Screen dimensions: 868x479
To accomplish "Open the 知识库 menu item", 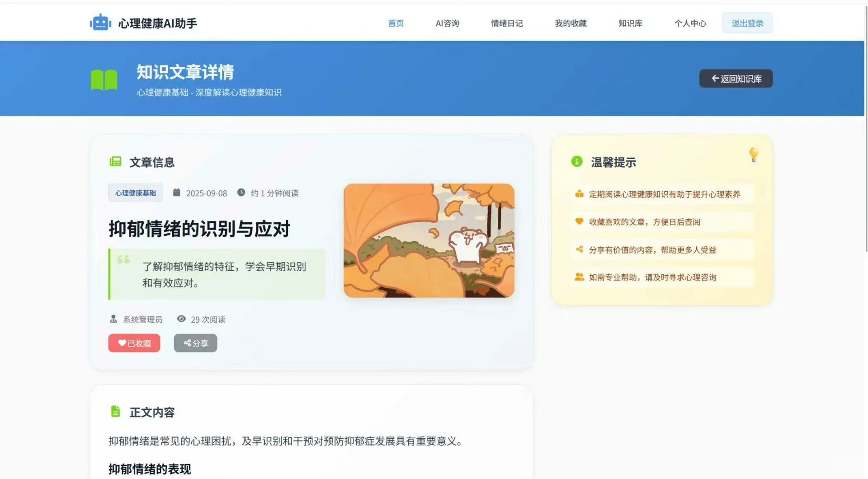I will pyautogui.click(x=630, y=23).
